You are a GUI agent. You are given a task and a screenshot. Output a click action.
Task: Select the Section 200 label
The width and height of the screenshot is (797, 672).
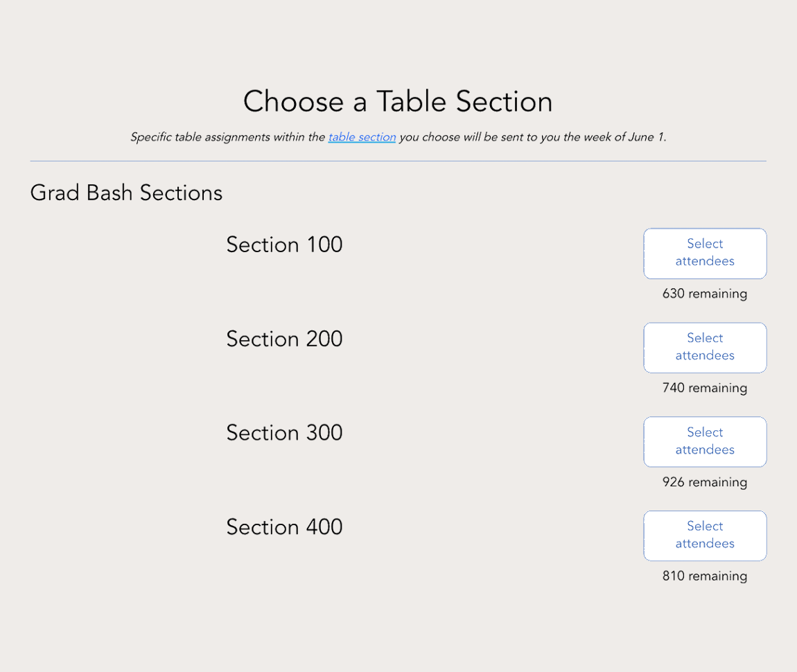284,339
